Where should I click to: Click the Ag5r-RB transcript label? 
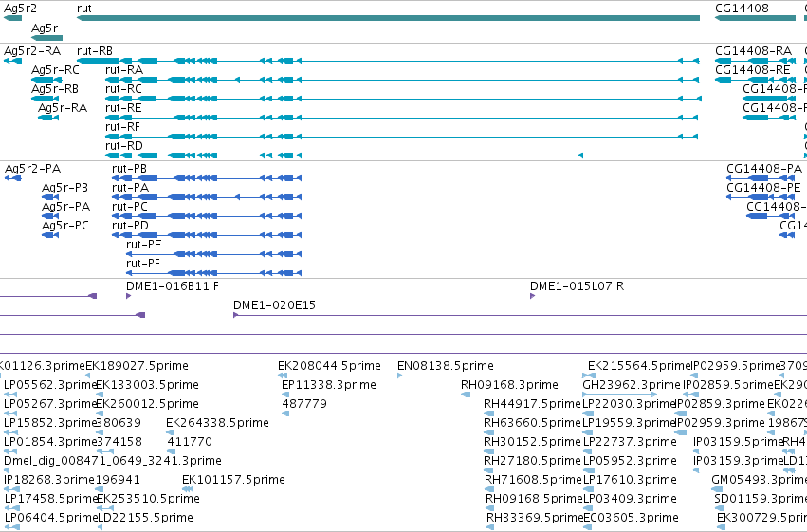pyautogui.click(x=55, y=89)
